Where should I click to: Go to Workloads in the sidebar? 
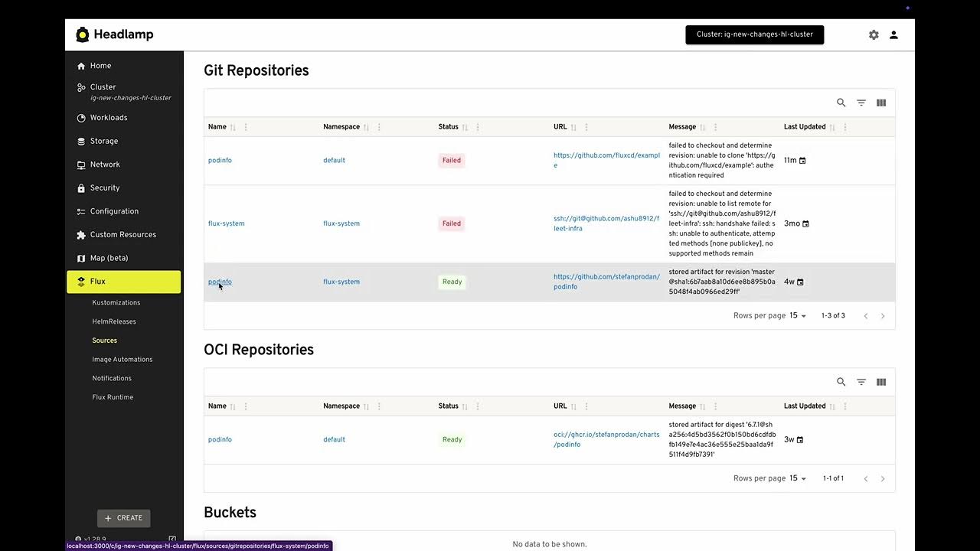click(x=109, y=118)
